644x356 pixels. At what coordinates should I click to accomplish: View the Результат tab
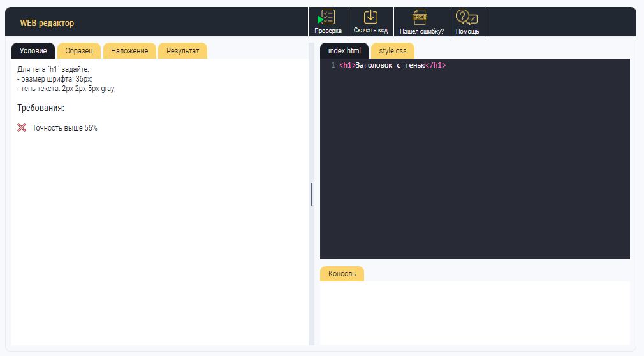(182, 51)
